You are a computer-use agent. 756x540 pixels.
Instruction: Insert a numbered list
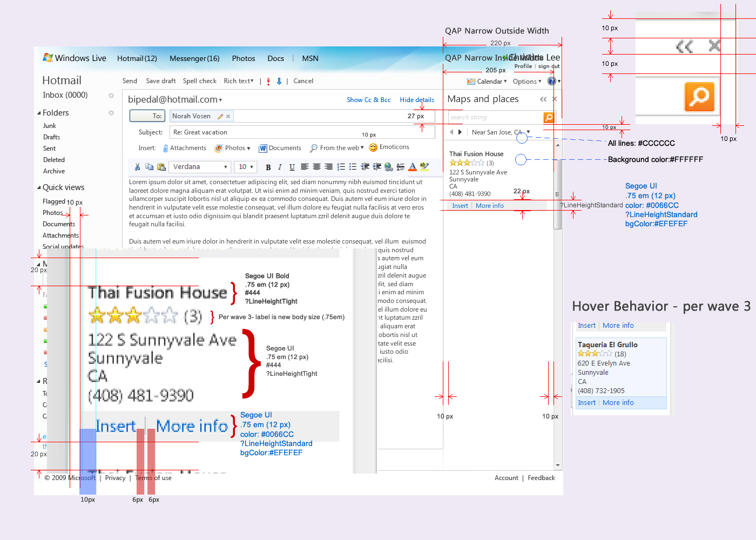pyautogui.click(x=341, y=167)
